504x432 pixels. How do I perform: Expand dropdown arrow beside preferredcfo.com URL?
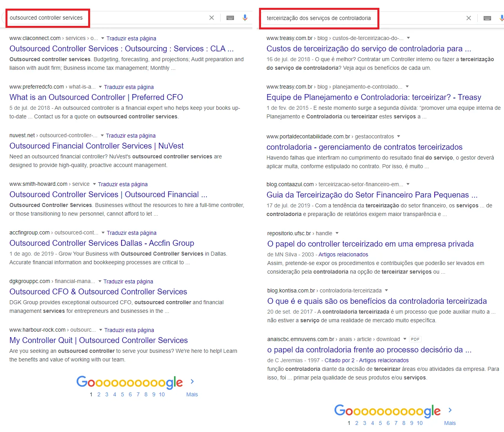[100, 87]
